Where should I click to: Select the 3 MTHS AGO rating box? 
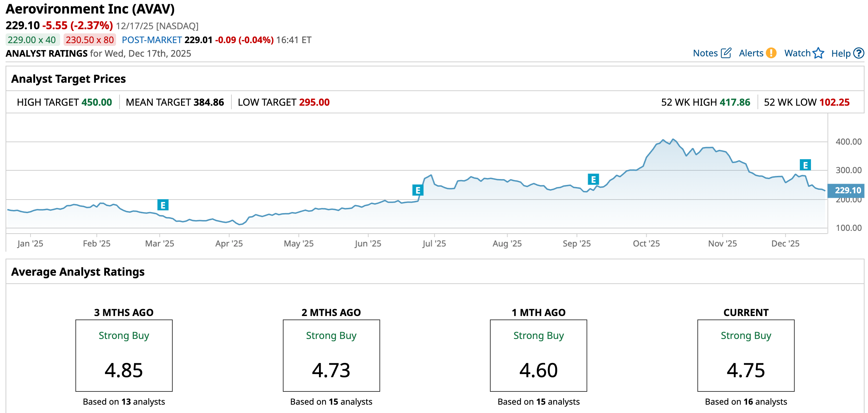click(x=124, y=355)
